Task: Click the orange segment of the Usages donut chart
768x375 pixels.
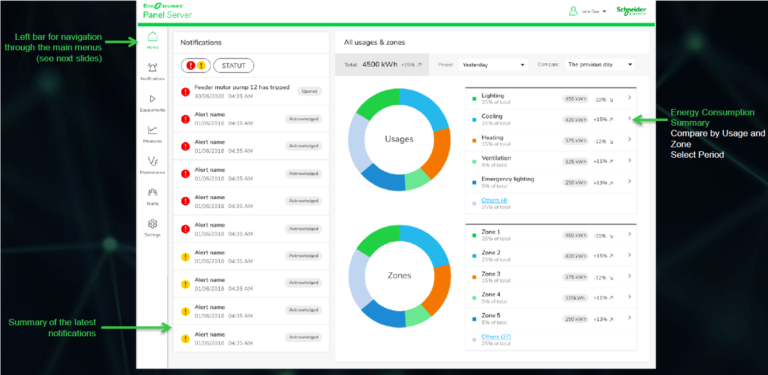Action: point(439,153)
